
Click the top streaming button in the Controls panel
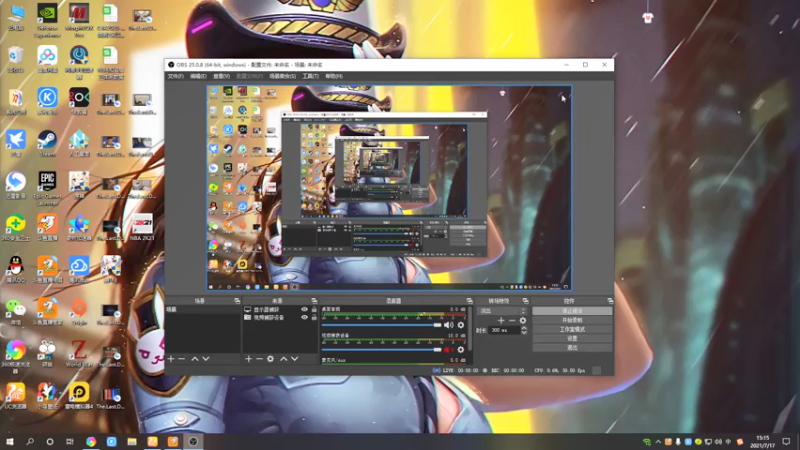pyautogui.click(x=572, y=311)
